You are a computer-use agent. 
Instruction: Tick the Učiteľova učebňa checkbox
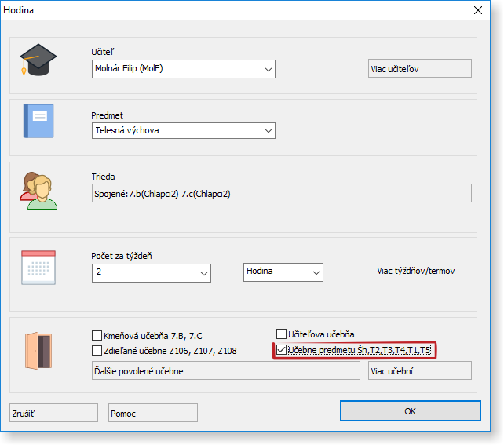282,334
